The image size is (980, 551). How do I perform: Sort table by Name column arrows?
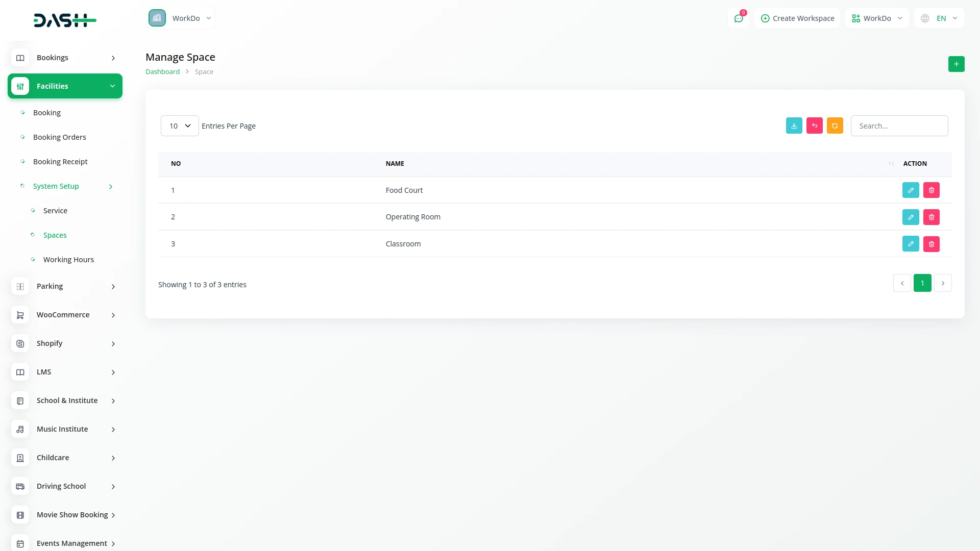[x=891, y=164]
